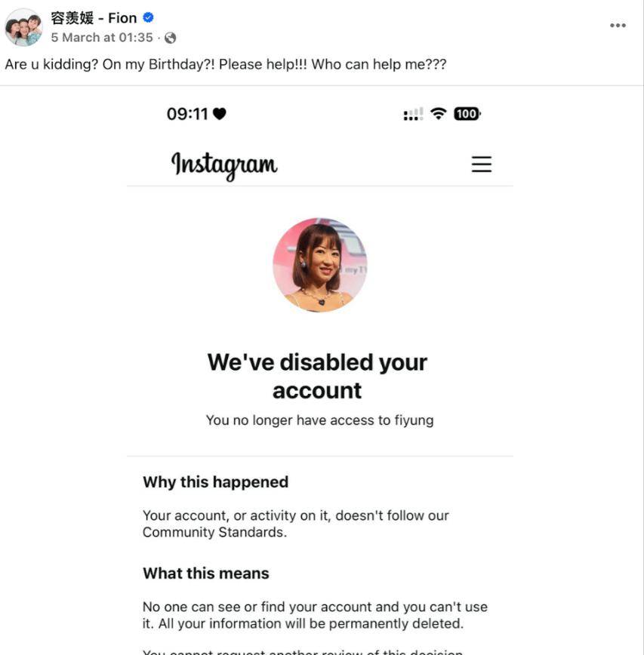Click the public audience globe icon
The width and height of the screenshot is (644, 655).
[170, 38]
